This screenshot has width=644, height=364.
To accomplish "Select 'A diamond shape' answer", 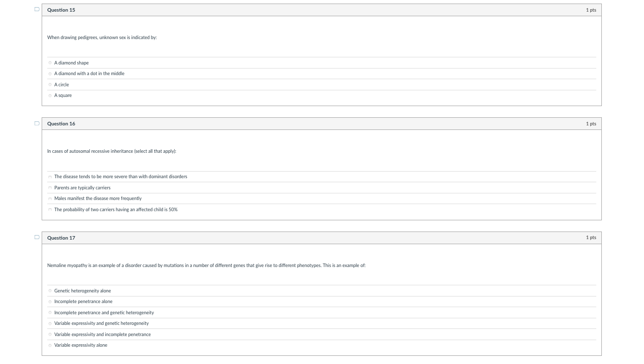I will pos(50,63).
